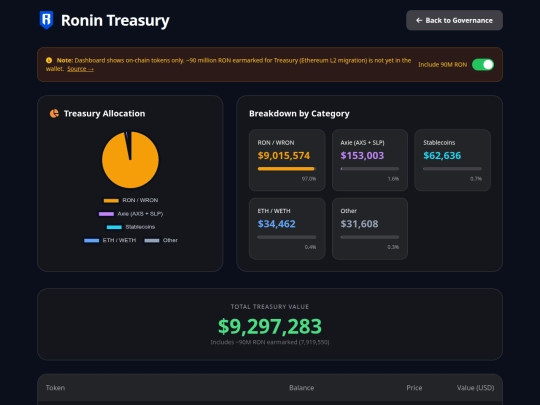This screenshot has width=540, height=405.
Task: Click the $31,608 value
Action: point(360,224)
